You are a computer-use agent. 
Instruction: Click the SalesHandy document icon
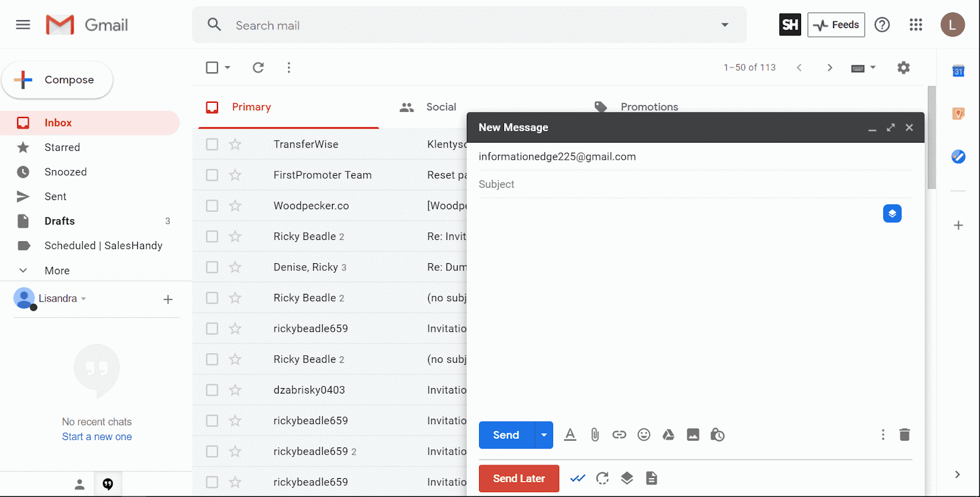tap(651, 478)
